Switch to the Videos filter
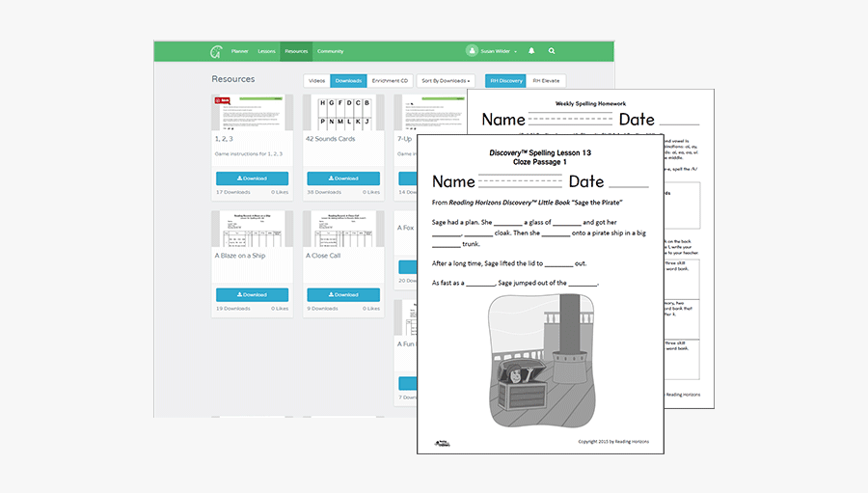Viewport: 868px width, 493px height. [316, 81]
